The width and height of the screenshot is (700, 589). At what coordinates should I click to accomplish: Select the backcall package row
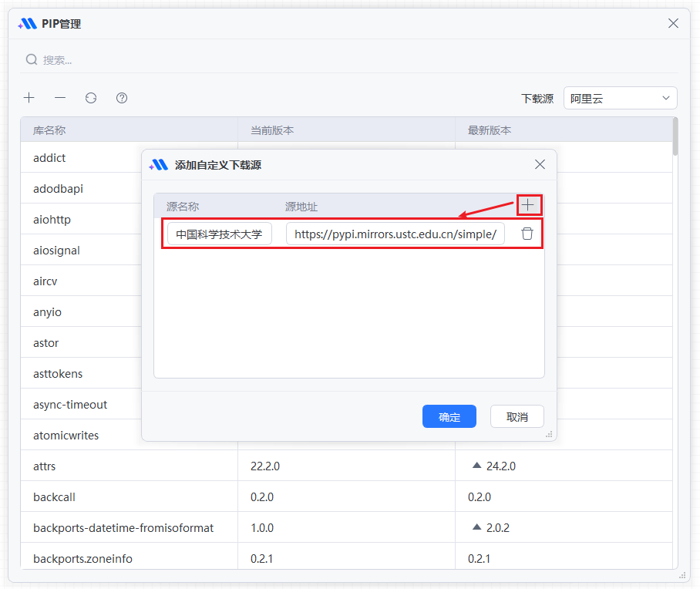pos(346,496)
